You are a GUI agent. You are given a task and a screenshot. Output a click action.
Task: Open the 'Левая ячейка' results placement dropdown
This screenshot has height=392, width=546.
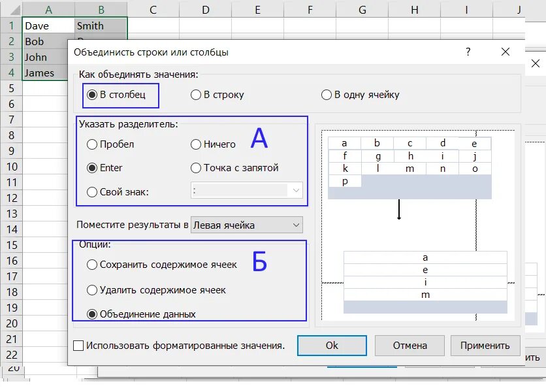(246, 225)
